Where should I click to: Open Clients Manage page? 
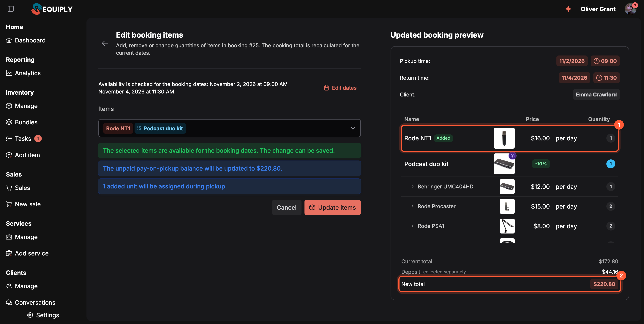pyautogui.click(x=22, y=286)
